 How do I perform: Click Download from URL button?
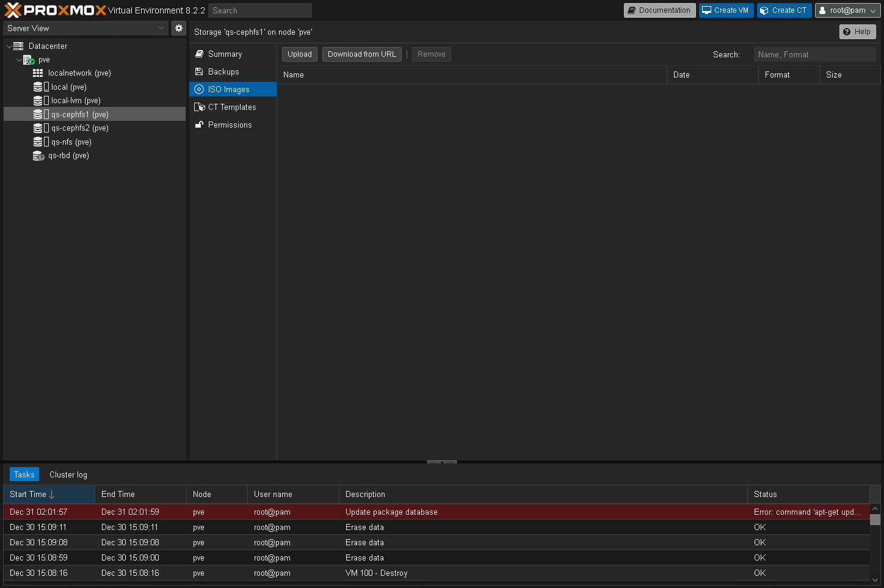pyautogui.click(x=361, y=54)
